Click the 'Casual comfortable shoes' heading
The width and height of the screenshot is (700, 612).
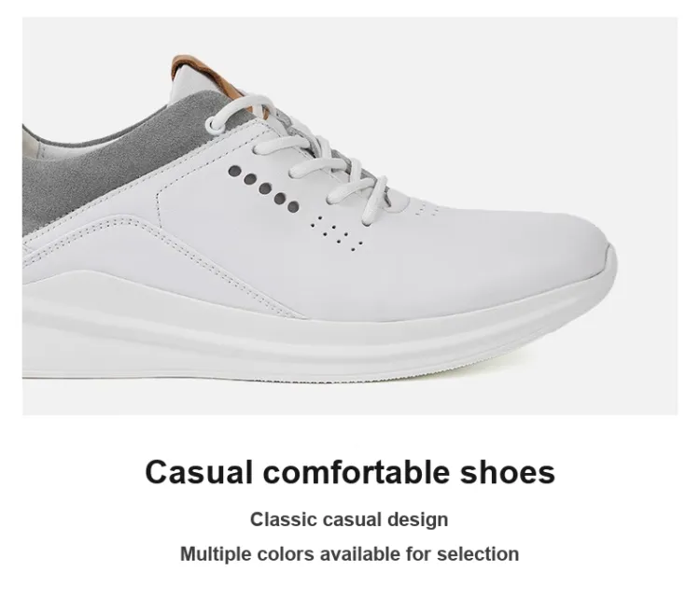tap(350, 472)
